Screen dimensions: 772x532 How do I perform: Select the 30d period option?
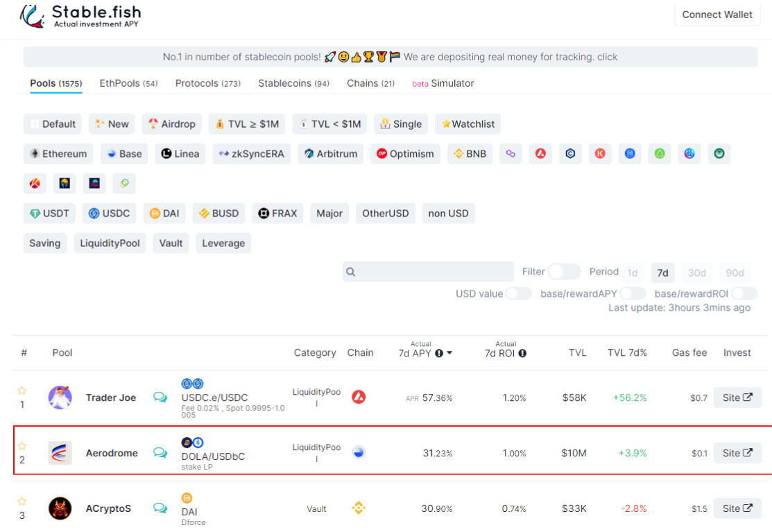point(696,273)
